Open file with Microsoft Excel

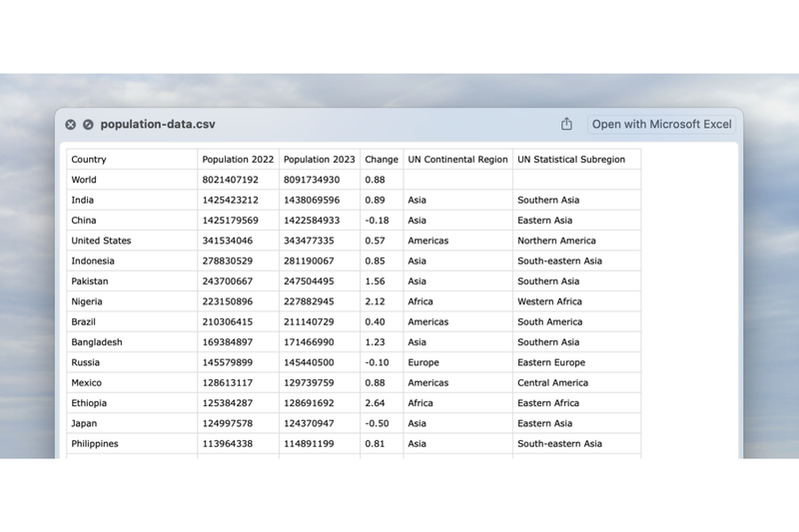[661, 124]
